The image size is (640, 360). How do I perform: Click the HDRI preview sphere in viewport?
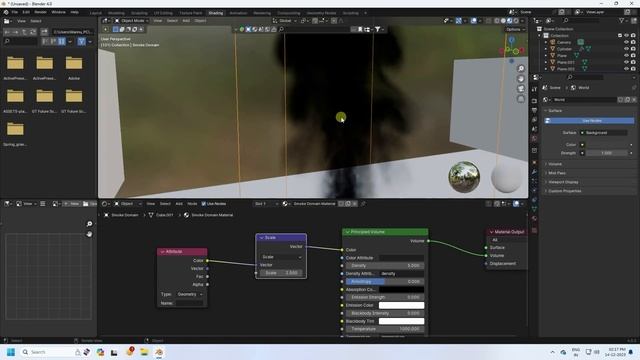point(464,177)
